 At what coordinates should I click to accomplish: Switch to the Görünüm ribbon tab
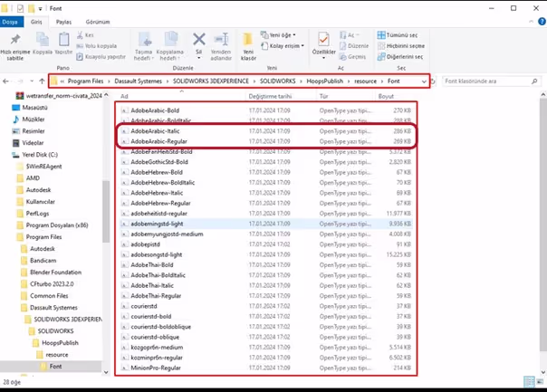coord(98,22)
